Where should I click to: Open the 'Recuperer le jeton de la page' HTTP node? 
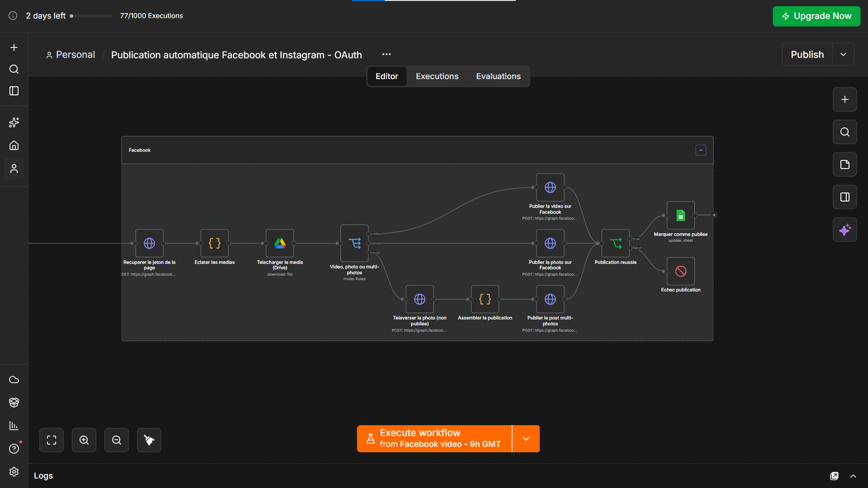point(149,243)
